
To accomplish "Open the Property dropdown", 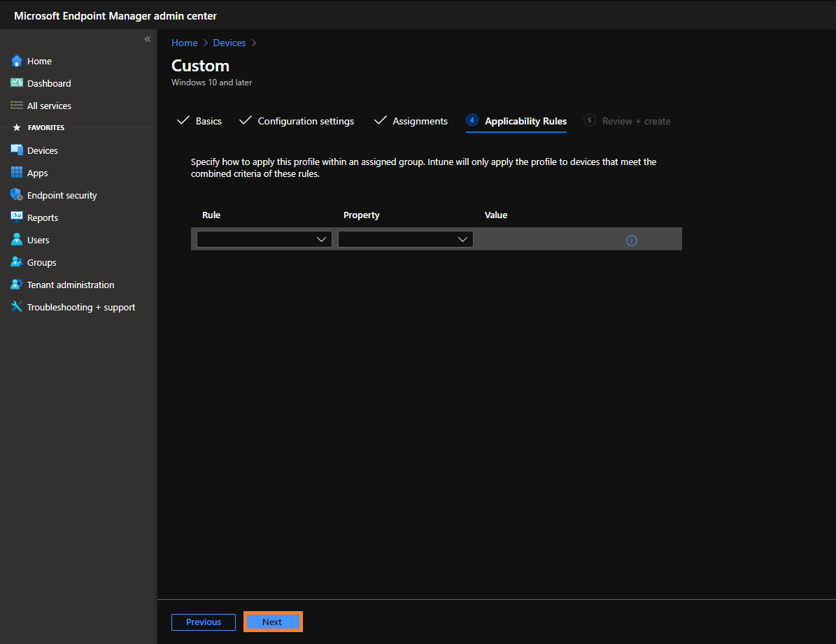I will 406,239.
